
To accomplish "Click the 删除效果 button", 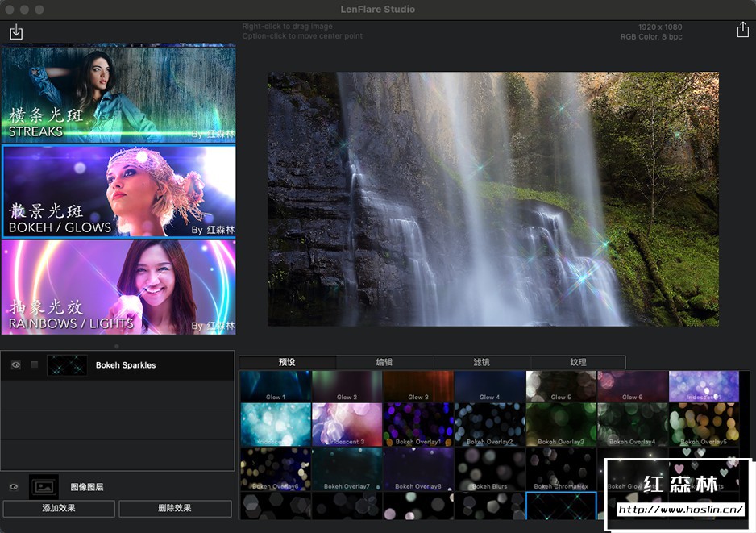I will tap(175, 509).
